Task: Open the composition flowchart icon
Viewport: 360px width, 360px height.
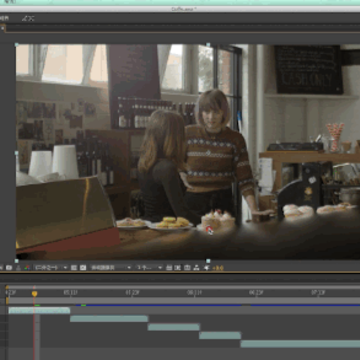Action: click(x=196, y=268)
